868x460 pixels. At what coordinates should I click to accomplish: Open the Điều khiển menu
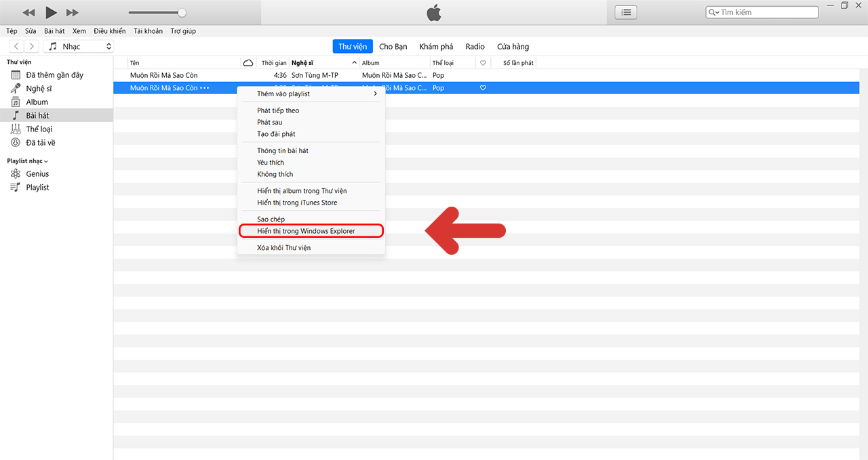110,31
